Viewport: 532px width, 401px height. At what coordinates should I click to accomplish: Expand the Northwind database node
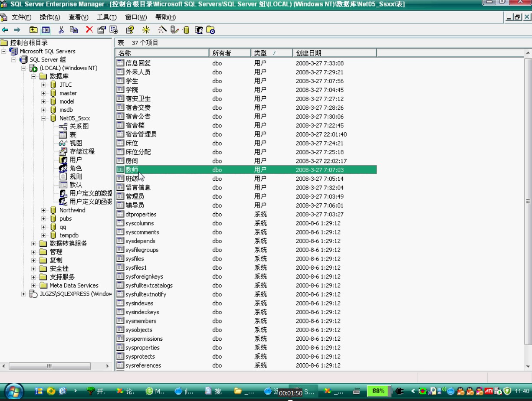click(x=43, y=210)
